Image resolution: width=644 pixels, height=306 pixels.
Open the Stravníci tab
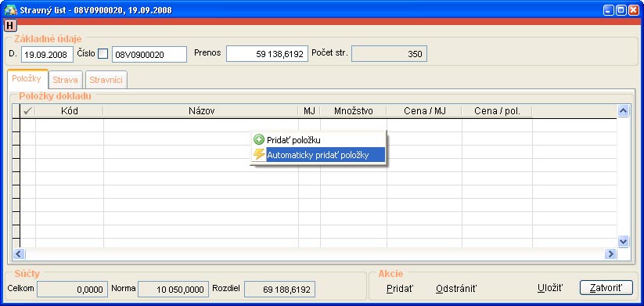coord(106,80)
